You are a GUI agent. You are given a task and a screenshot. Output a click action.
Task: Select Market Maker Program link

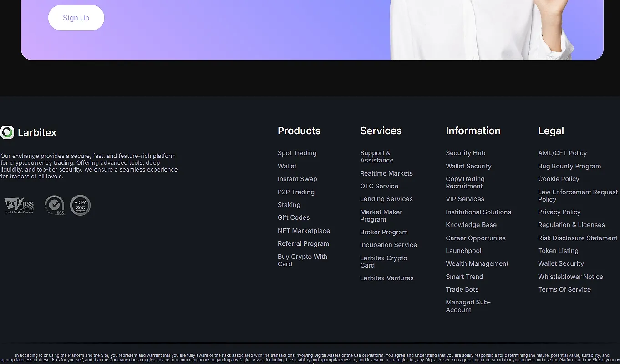[x=381, y=216]
